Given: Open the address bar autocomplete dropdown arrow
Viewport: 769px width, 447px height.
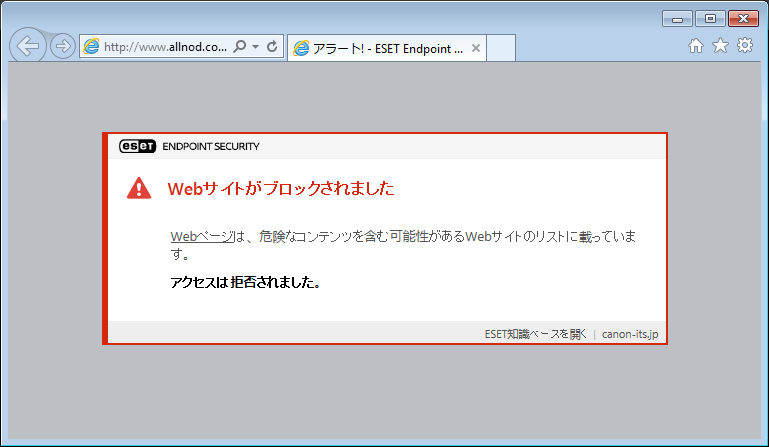Looking at the screenshot, I should point(256,47).
